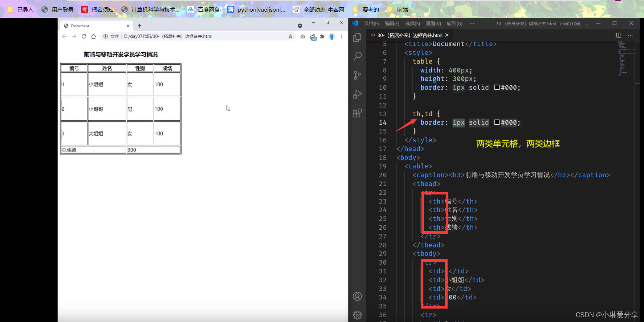Open the 查看(V) menu in VS Code
This screenshot has height=322, width=644.
click(433, 24)
